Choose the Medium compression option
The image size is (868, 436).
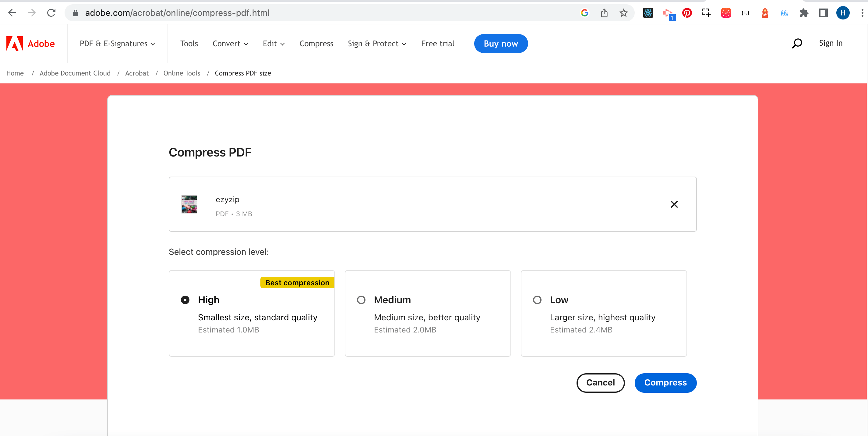click(x=361, y=300)
